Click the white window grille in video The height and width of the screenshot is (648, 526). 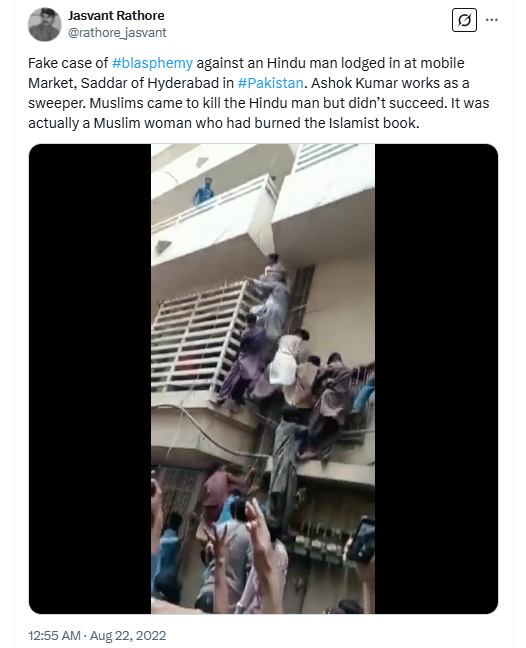(202, 337)
